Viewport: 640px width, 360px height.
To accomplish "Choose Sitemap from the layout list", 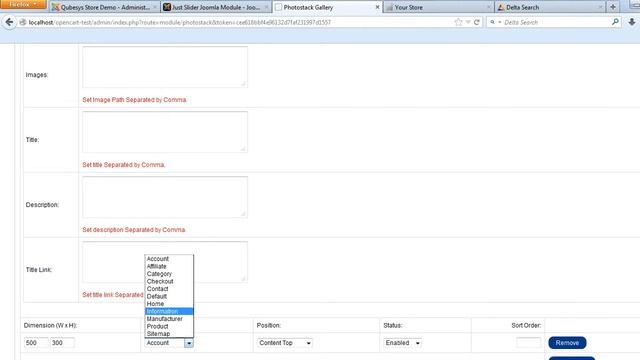I will 169,334.
